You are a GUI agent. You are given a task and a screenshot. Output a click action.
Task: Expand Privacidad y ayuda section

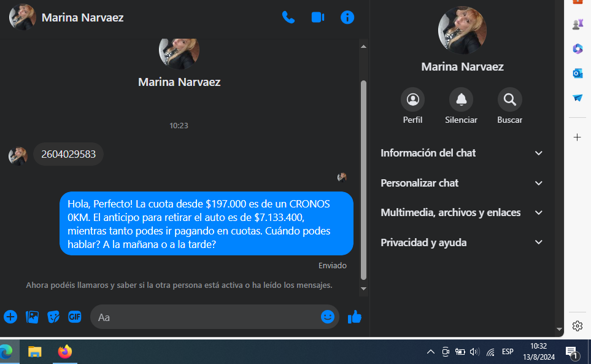tap(462, 242)
